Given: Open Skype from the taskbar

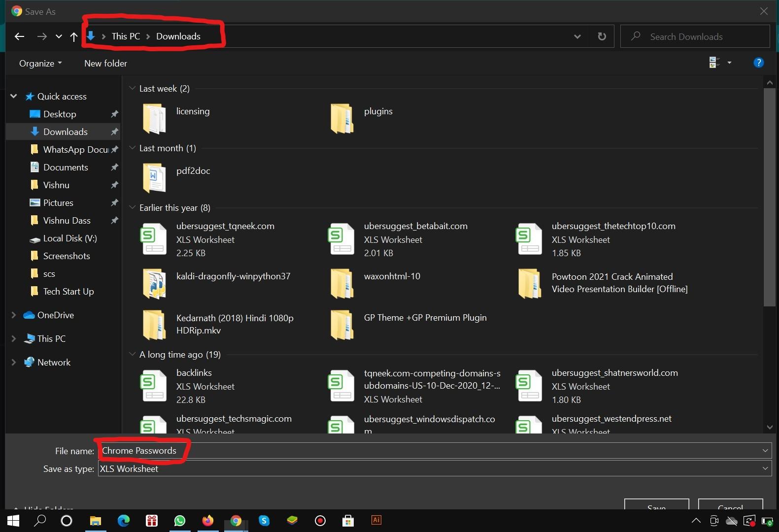Looking at the screenshot, I should [264, 521].
